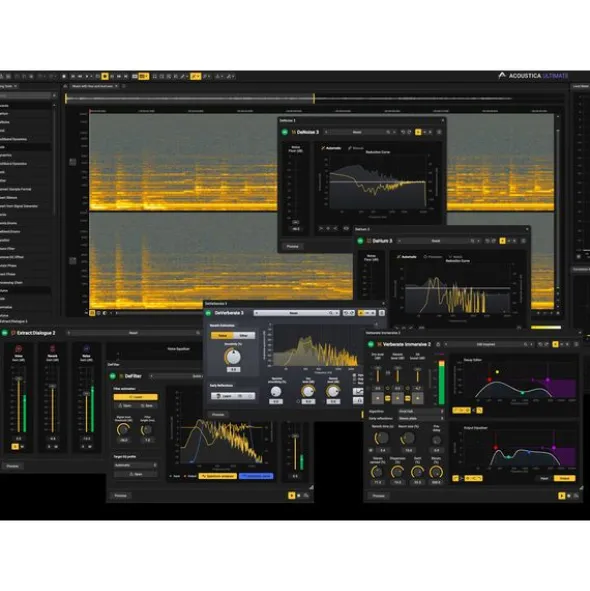Toggle the highlighted loop playback icon in toolbar
This screenshot has width=590, height=591.
click(x=105, y=77)
